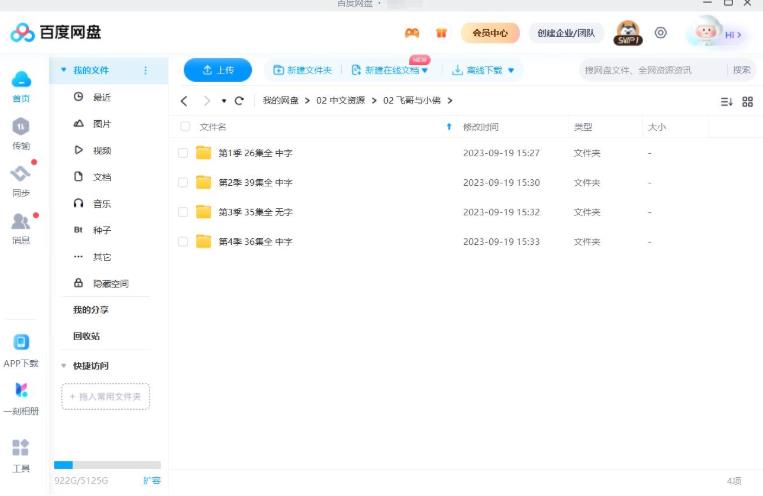Click the 创建企业/团队 button
Screen dimensions: 763x496
click(566, 33)
